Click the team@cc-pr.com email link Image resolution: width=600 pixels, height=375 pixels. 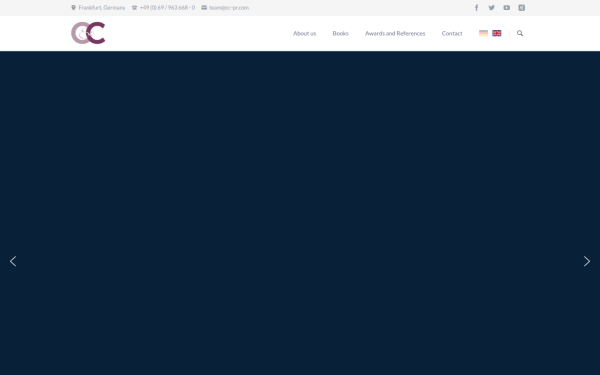[229, 8]
